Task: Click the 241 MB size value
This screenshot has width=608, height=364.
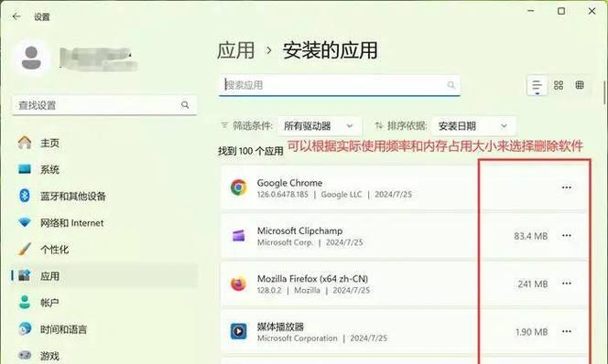Action: click(533, 284)
